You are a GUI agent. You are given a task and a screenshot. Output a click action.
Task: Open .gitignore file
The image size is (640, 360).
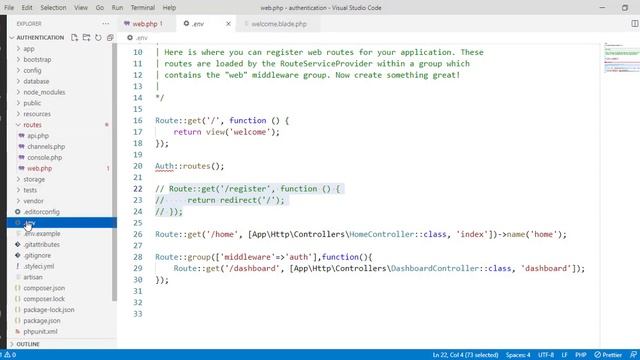click(37, 256)
